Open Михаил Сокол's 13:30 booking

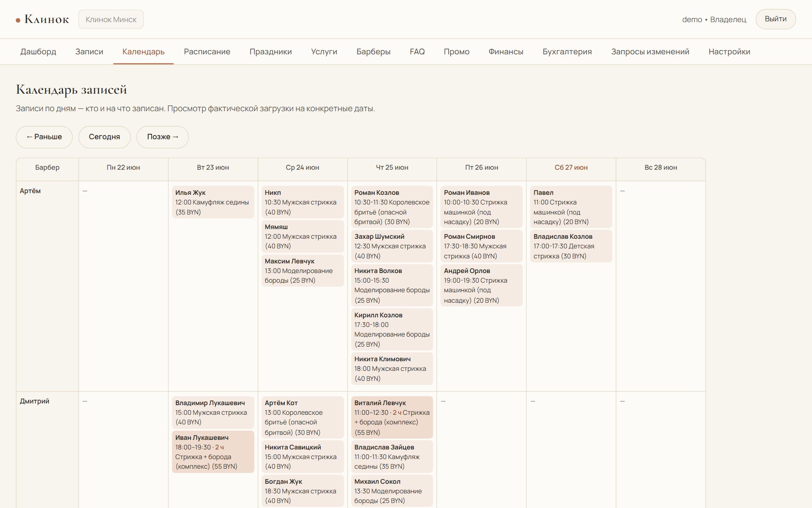[x=392, y=491]
